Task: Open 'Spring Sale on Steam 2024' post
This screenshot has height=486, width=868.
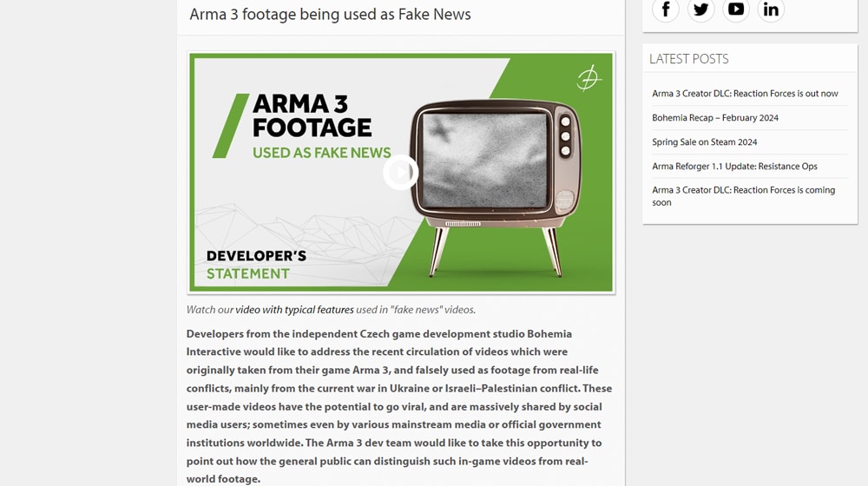Action: tap(704, 141)
